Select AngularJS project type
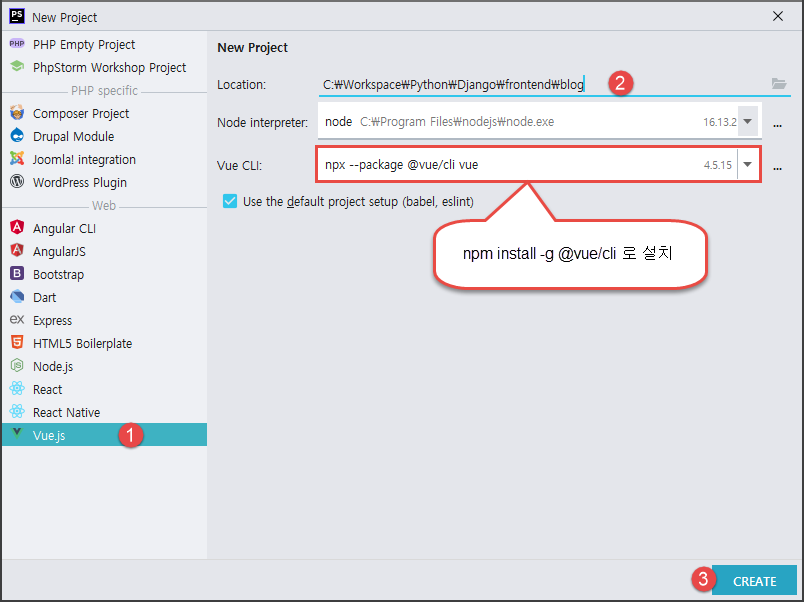Viewport: 804px width, 602px height. tap(104, 251)
